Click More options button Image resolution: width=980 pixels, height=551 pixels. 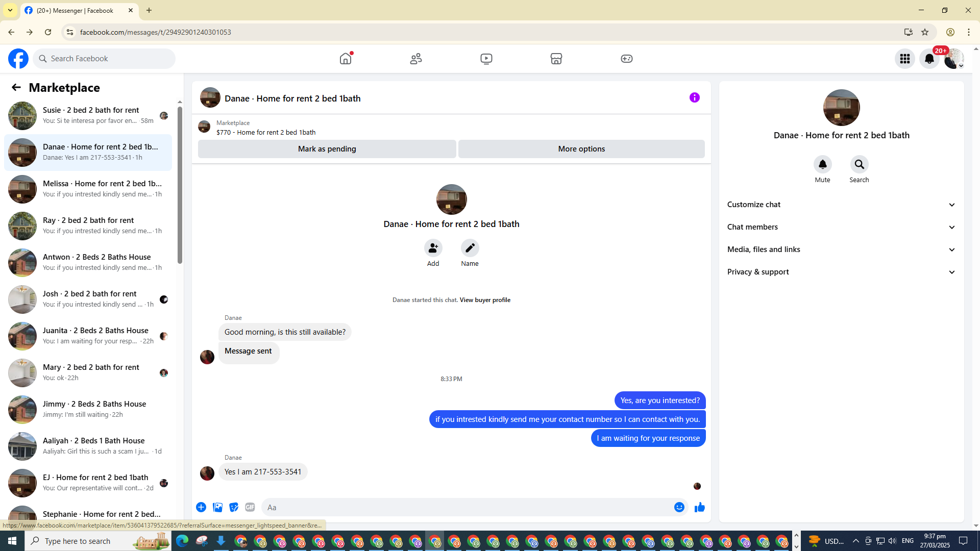coord(581,149)
